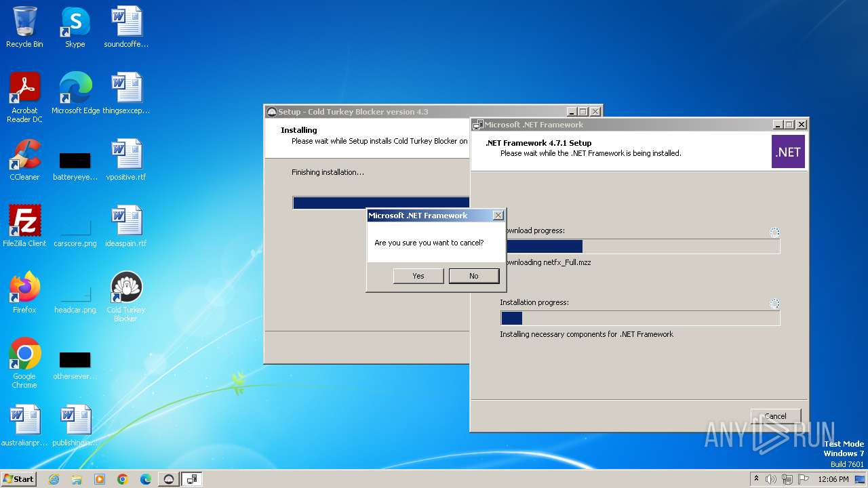Click Cancel in .NET Framework setup
The width and height of the screenshot is (868, 488).
776,416
